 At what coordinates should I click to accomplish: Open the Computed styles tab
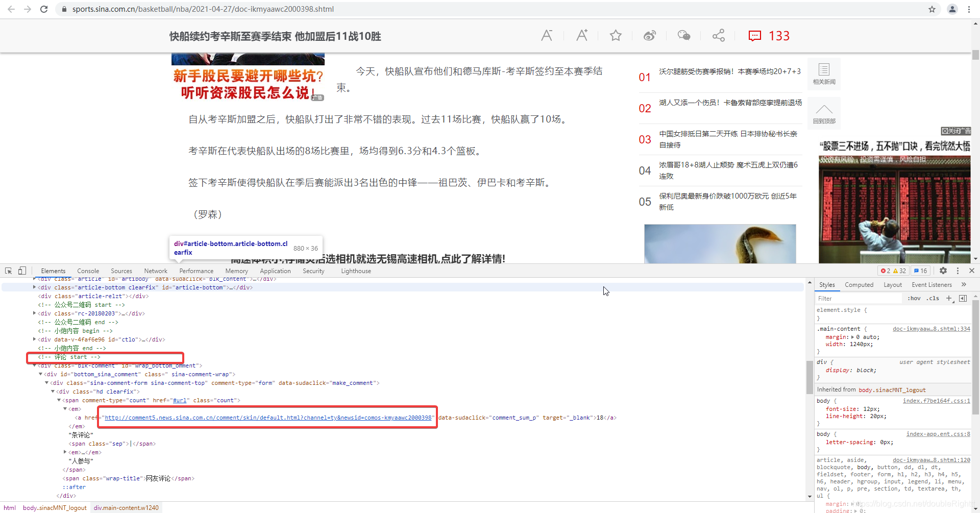tap(860, 285)
